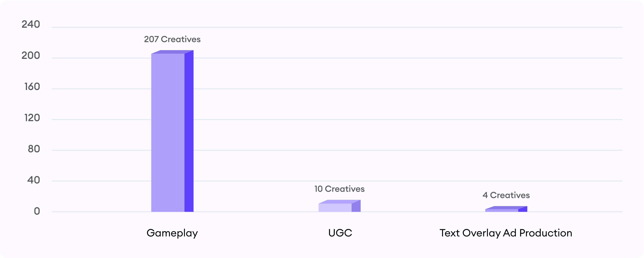This screenshot has width=644, height=258.
Task: Click the UGC category label
Action: [x=340, y=233]
